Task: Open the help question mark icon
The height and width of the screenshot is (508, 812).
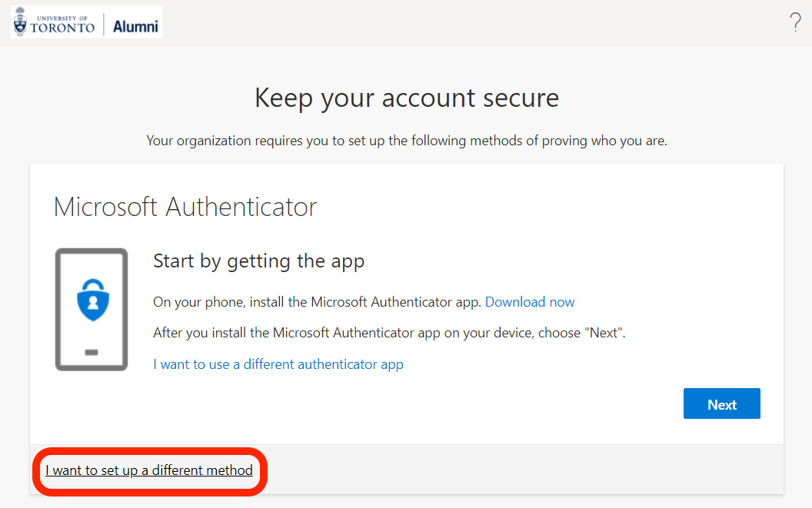Action: tap(795, 22)
